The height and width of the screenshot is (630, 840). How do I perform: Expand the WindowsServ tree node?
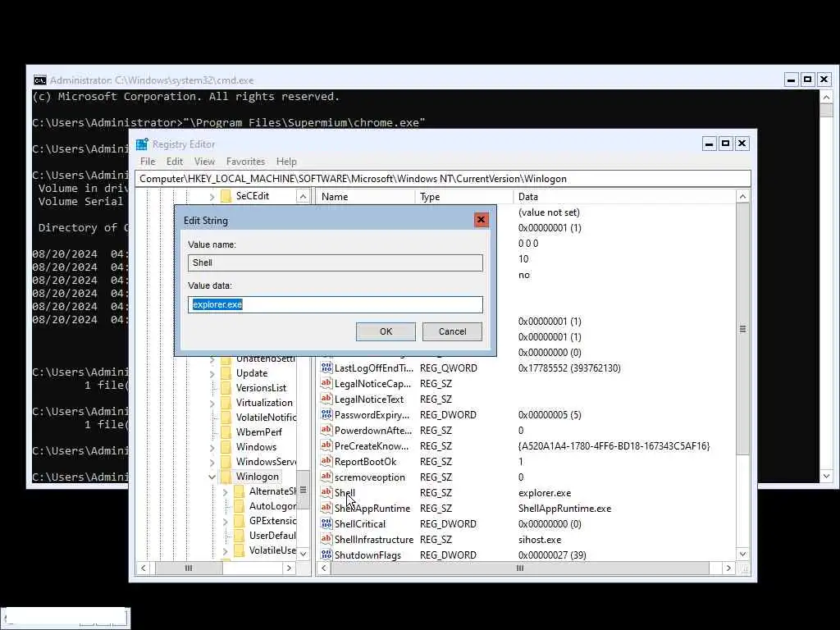point(212,462)
